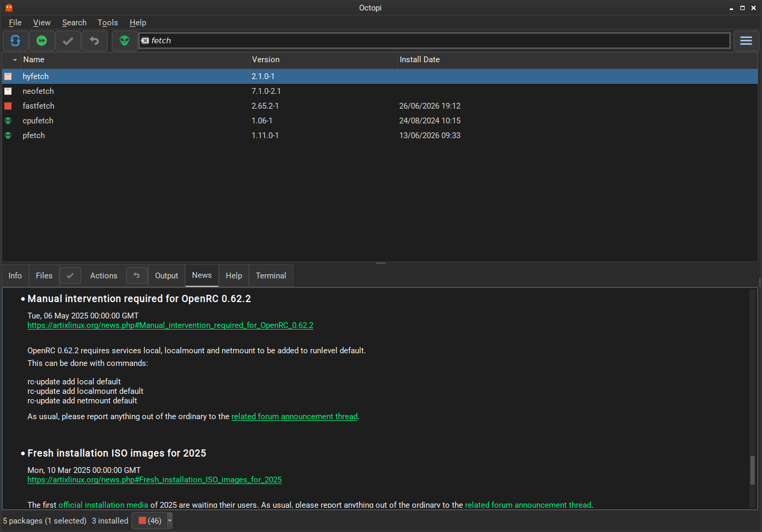
Task: Clear the search field with the X icon
Action: (145, 41)
